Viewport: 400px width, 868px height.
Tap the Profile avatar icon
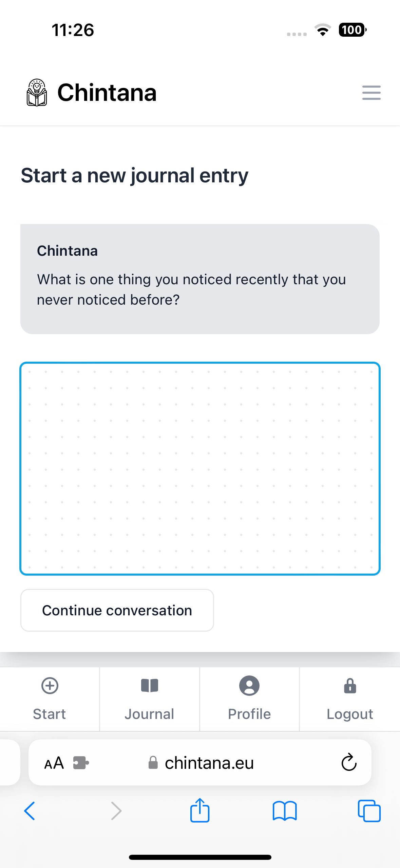click(x=249, y=686)
